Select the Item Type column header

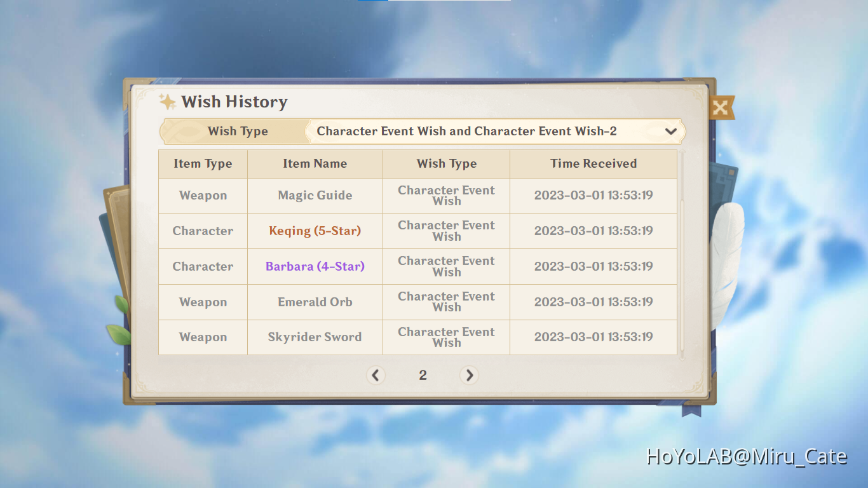pos(203,163)
